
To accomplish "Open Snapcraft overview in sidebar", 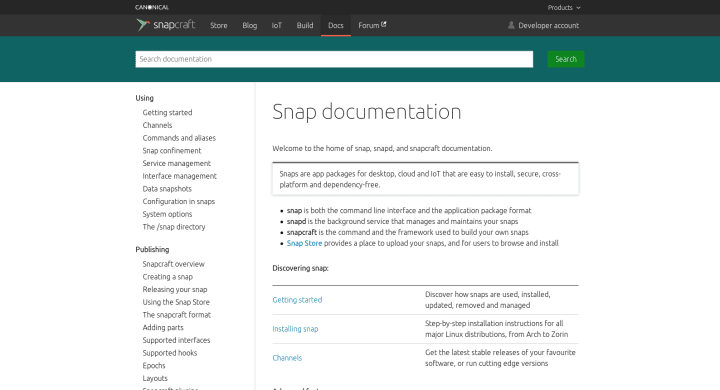I will 174,264.
